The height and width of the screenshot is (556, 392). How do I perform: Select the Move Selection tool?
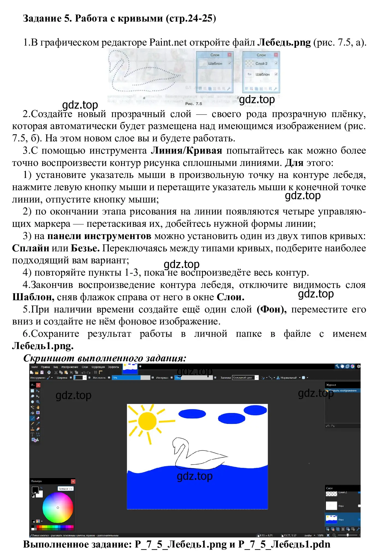coord(38,396)
